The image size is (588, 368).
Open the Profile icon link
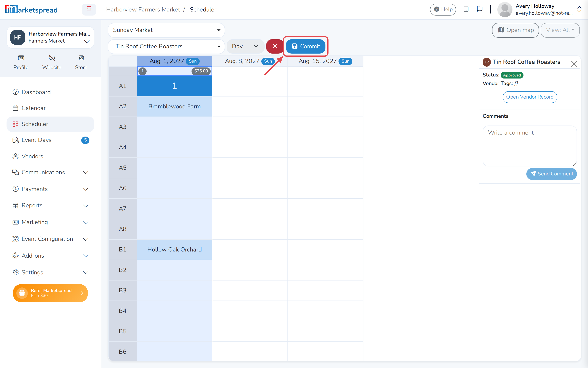pos(21,62)
